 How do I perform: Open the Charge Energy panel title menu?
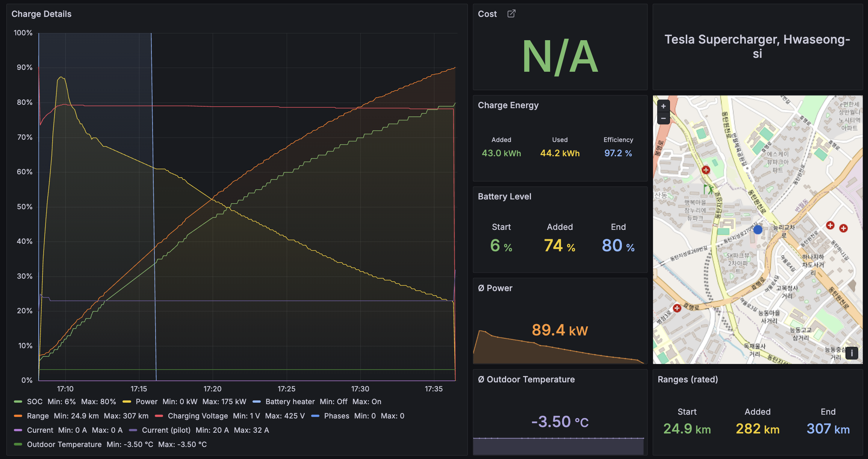(508, 105)
